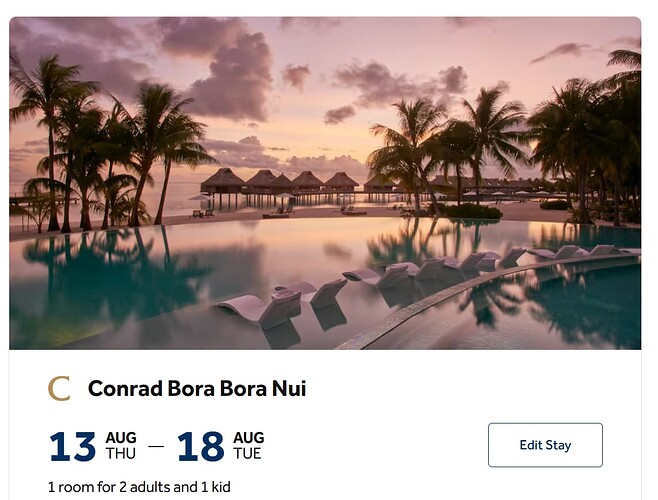Open the Conrad Bora Bora Nui hotel title
The height and width of the screenshot is (500, 658).
pos(196,388)
